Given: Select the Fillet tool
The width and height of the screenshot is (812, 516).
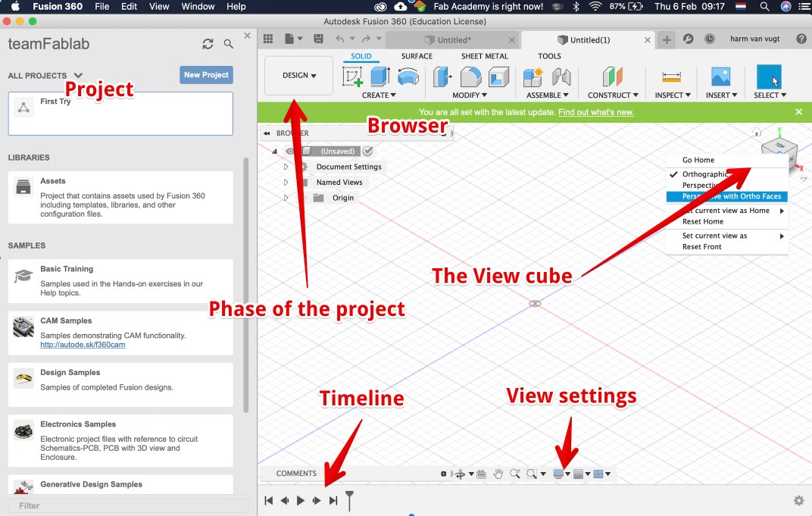Looking at the screenshot, I should tap(470, 77).
